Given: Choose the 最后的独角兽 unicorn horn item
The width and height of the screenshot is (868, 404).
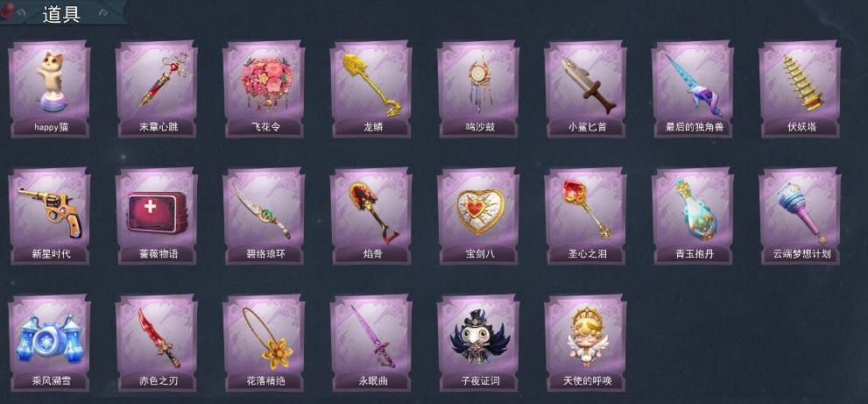Looking at the screenshot, I should pyautogui.click(x=693, y=89).
